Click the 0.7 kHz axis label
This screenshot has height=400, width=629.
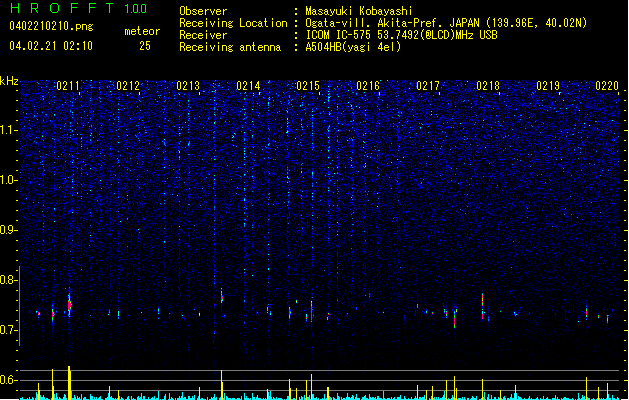9,330
